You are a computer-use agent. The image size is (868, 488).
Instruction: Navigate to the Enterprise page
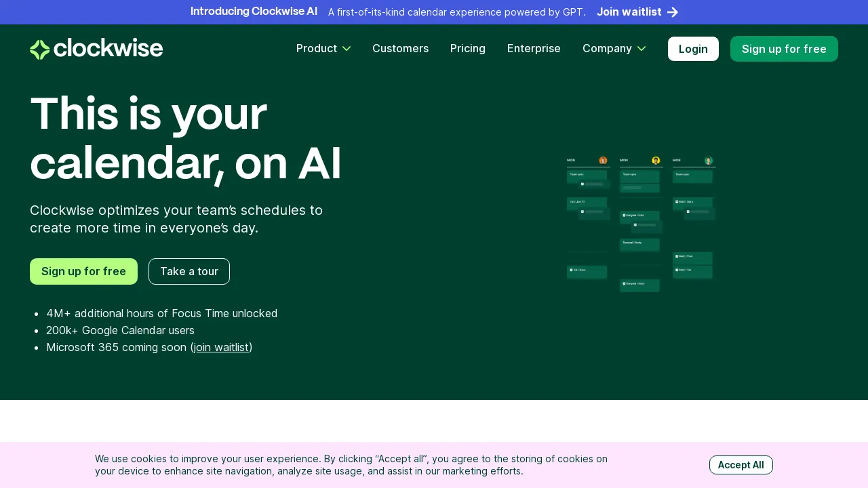pos(534,49)
